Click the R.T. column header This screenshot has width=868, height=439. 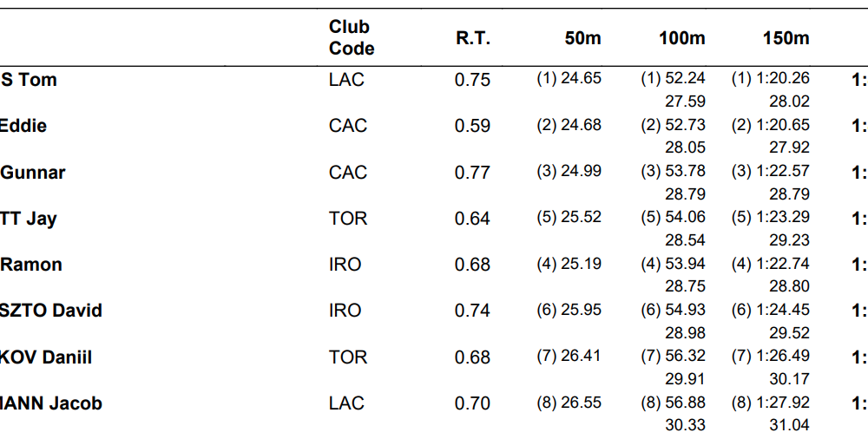[473, 38]
